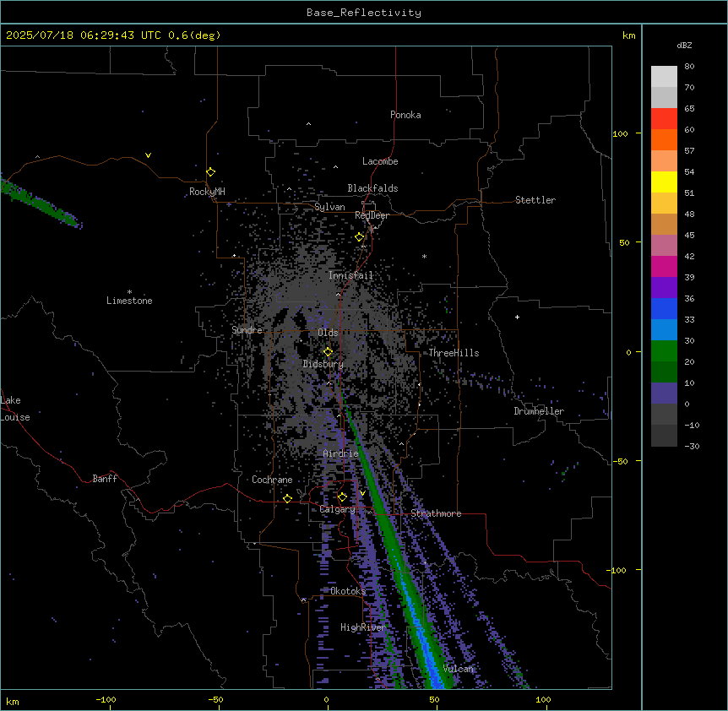The width and height of the screenshot is (728, 711).
Task: Click the Base_Reflectivity title
Action: point(364,13)
